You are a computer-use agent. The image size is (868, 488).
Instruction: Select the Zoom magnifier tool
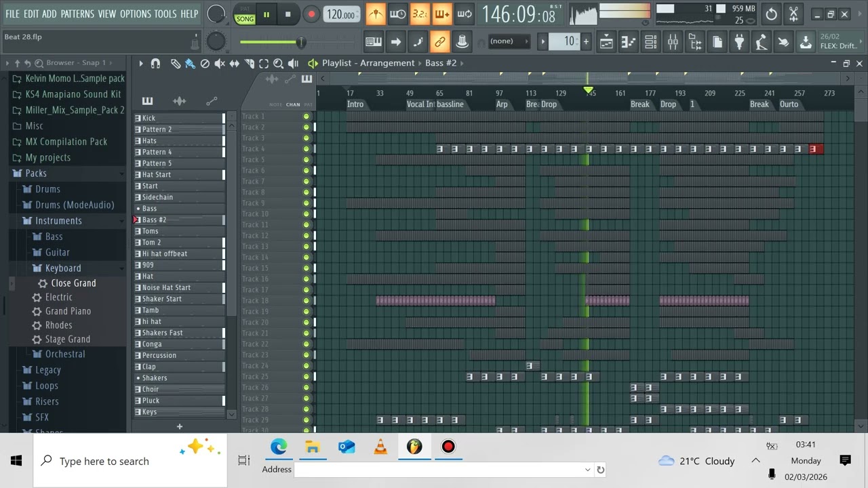coord(278,63)
